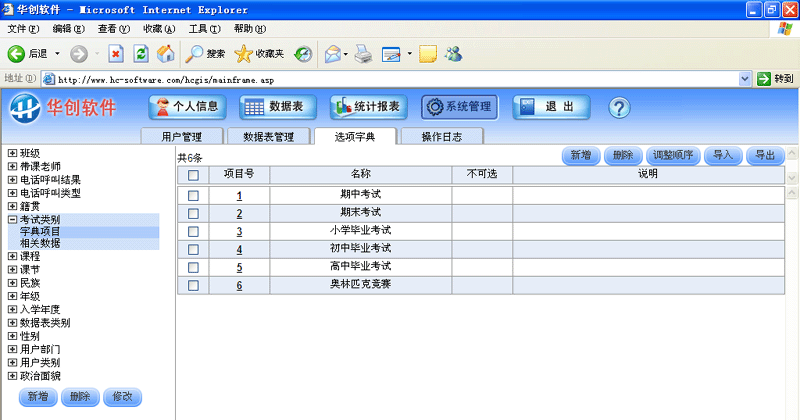Screen dimensions: 800x420
Task: Open the History icon
Action: [x=303, y=54]
